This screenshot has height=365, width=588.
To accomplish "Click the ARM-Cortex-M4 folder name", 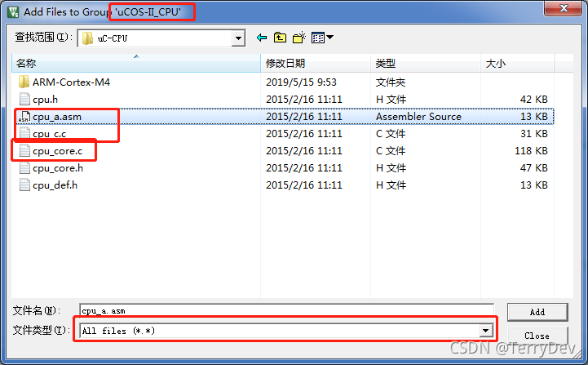I will click(71, 82).
